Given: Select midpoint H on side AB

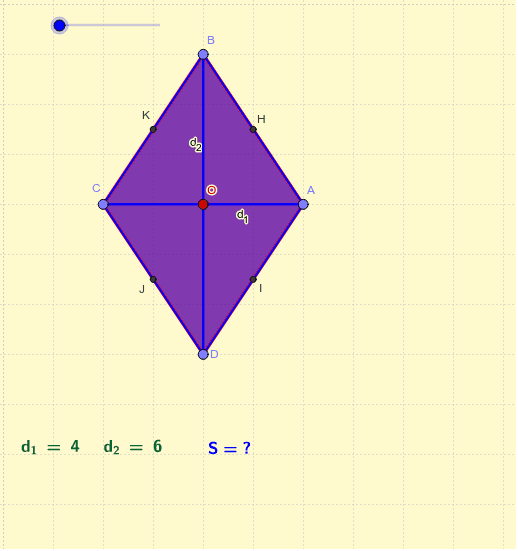Looking at the screenshot, I should click(254, 130).
